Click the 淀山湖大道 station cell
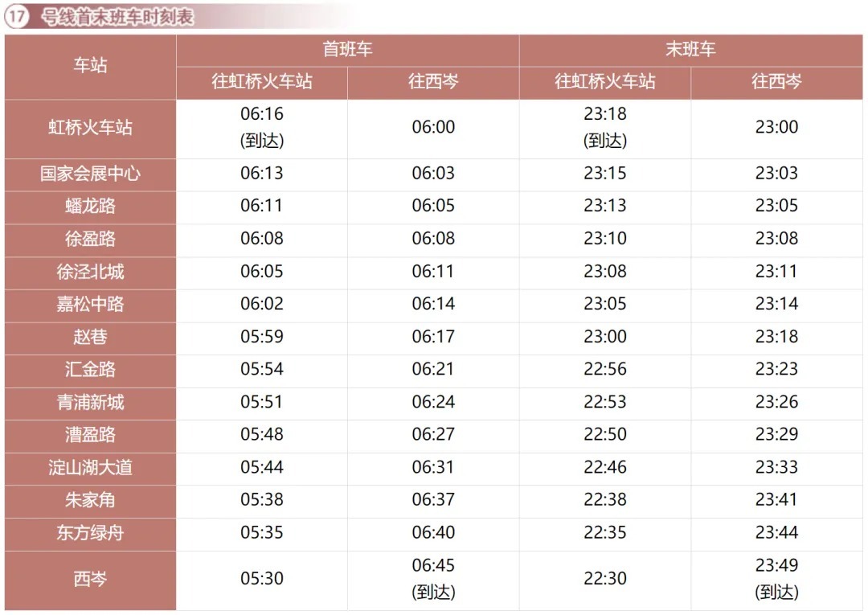The height and width of the screenshot is (615, 868). pos(90,467)
